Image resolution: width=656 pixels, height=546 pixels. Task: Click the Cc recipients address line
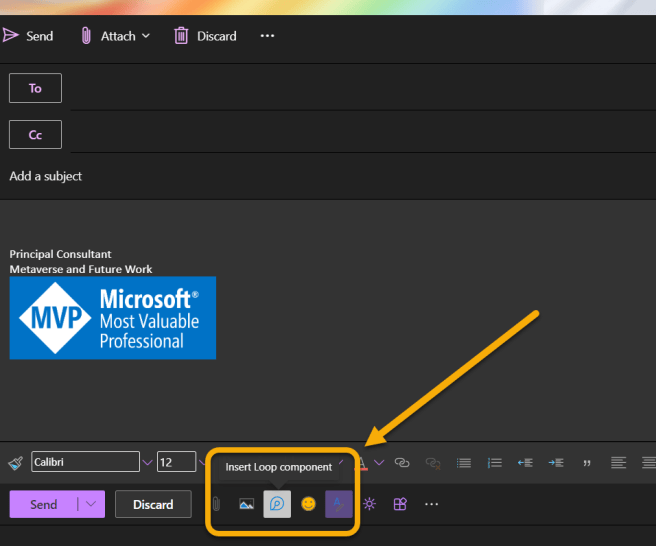363,134
